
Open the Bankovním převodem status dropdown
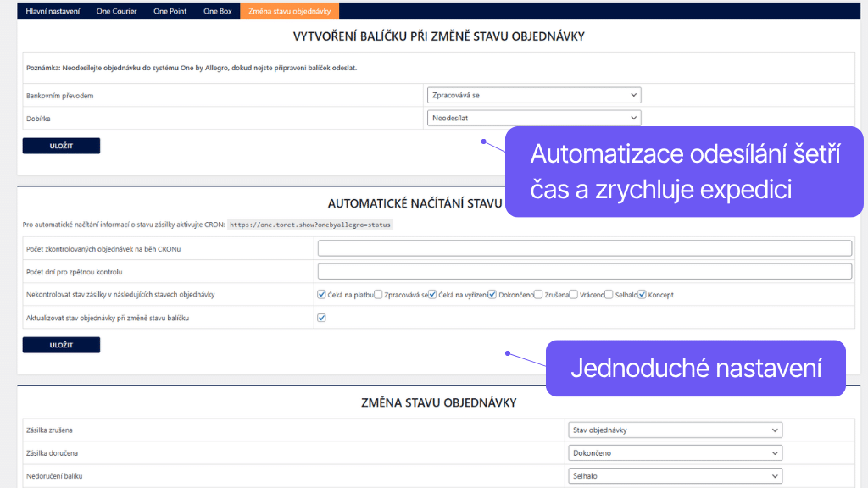(533, 94)
